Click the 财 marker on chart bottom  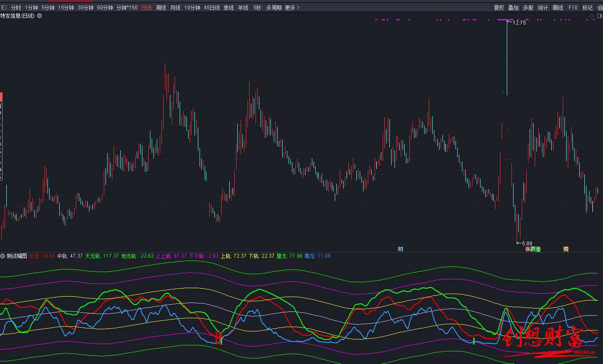click(400, 249)
